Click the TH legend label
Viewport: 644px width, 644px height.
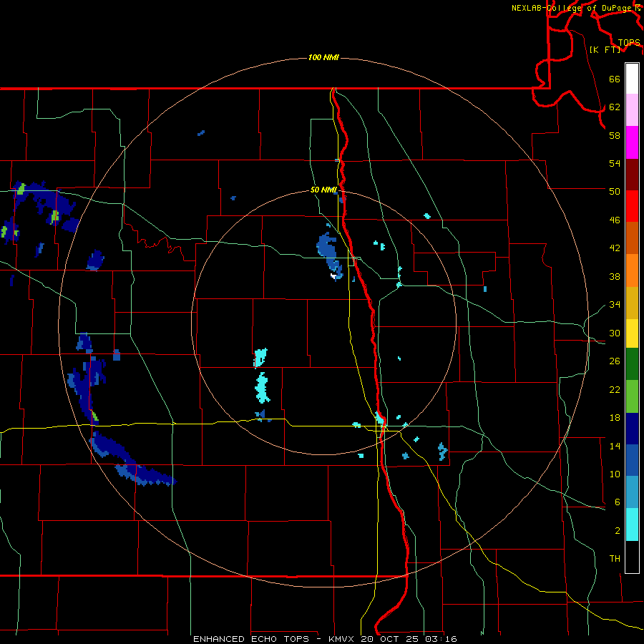pyautogui.click(x=615, y=559)
